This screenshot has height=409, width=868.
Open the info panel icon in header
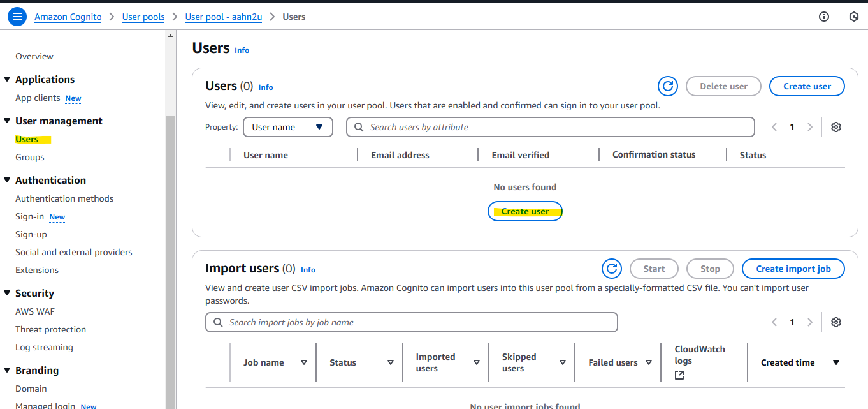click(x=824, y=17)
